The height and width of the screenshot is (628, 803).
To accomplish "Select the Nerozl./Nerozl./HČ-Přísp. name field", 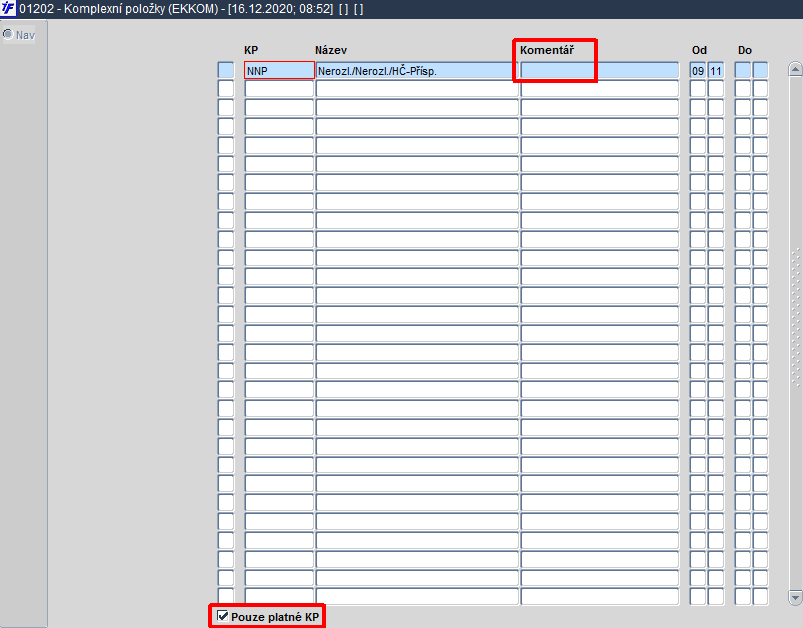I will pyautogui.click(x=417, y=71).
